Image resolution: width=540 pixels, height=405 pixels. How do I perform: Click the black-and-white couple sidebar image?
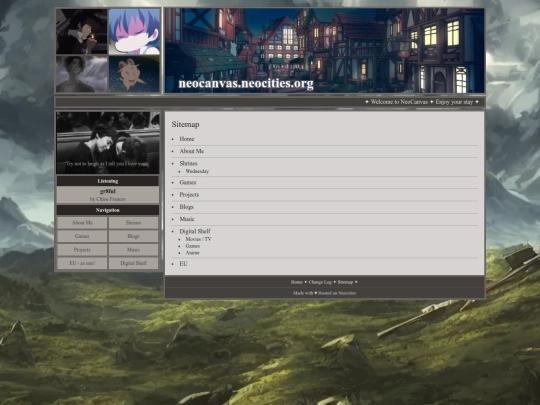click(x=108, y=143)
